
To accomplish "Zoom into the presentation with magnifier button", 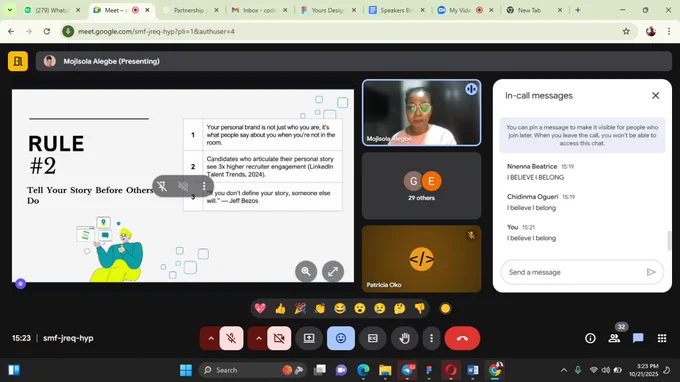I will pos(306,271).
